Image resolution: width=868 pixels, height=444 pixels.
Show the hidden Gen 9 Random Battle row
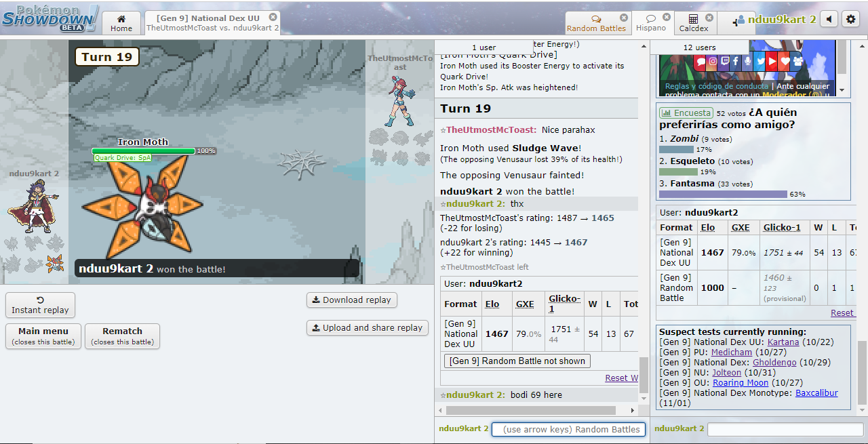(517, 361)
